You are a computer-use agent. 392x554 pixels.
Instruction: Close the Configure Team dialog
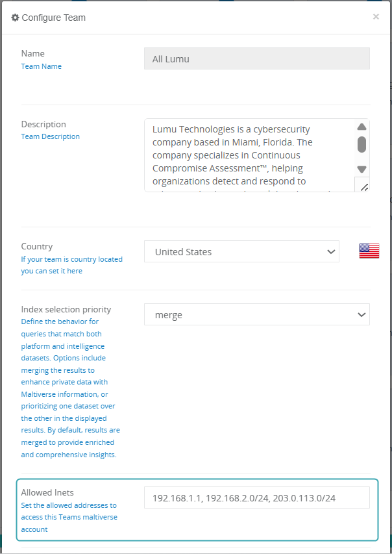(x=376, y=17)
